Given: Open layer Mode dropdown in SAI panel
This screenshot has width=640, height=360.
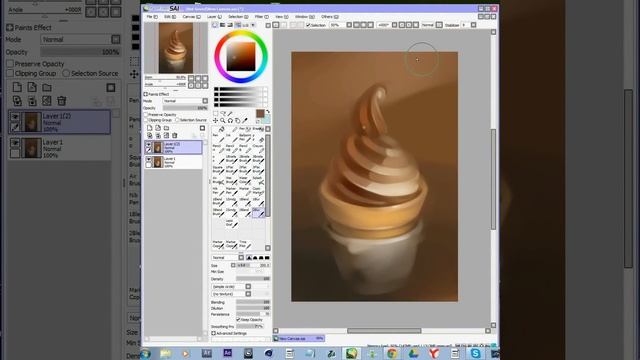Looking at the screenshot, I should coord(205,101).
